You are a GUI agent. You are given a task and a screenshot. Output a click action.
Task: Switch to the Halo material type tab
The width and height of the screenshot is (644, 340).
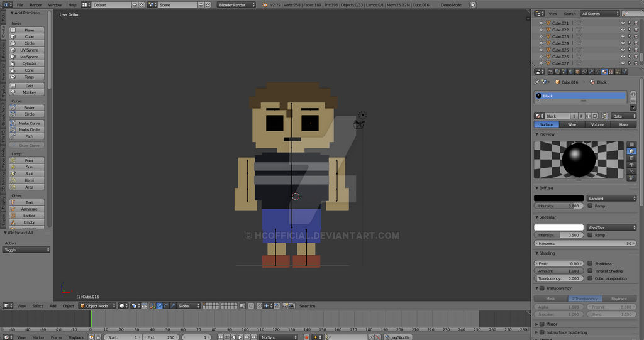(x=623, y=124)
